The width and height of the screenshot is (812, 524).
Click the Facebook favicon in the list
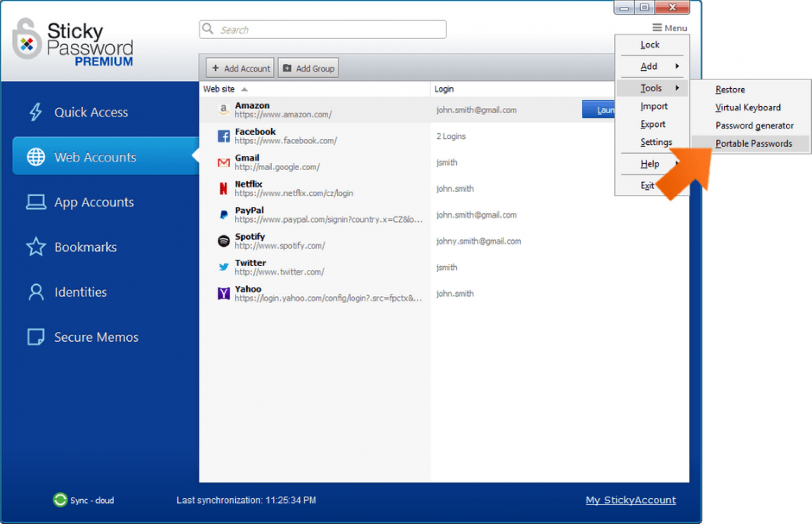point(223,136)
